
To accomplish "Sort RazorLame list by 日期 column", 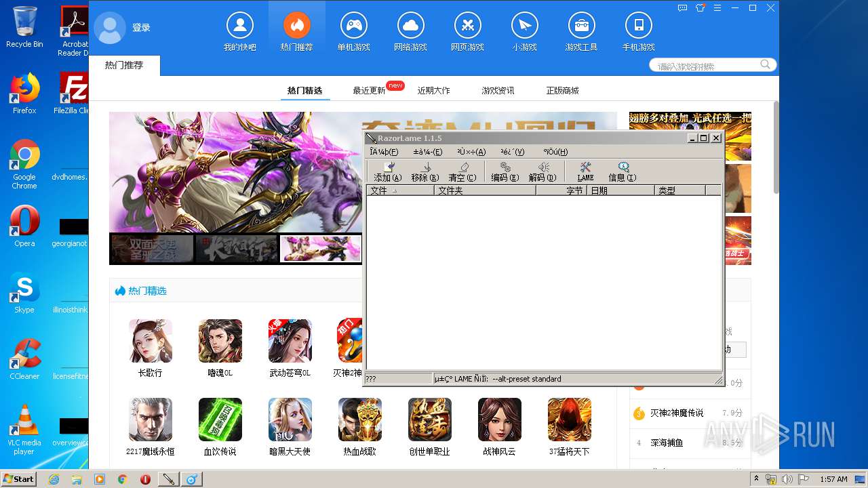I will point(621,190).
